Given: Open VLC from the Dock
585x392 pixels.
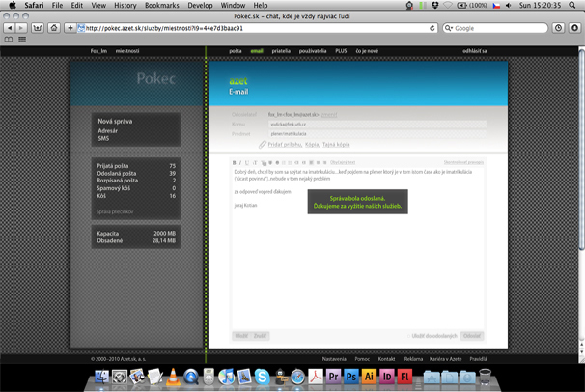Looking at the screenshot, I should (172, 377).
